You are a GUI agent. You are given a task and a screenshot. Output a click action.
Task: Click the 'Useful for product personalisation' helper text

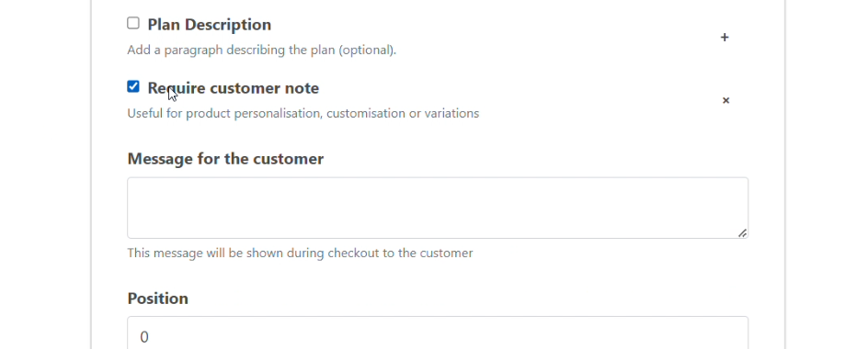(303, 113)
